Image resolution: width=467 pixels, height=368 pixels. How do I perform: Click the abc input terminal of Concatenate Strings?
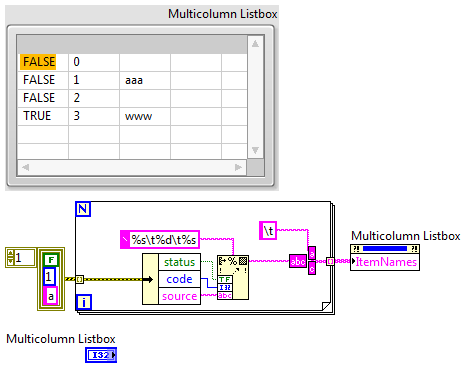[298, 261]
